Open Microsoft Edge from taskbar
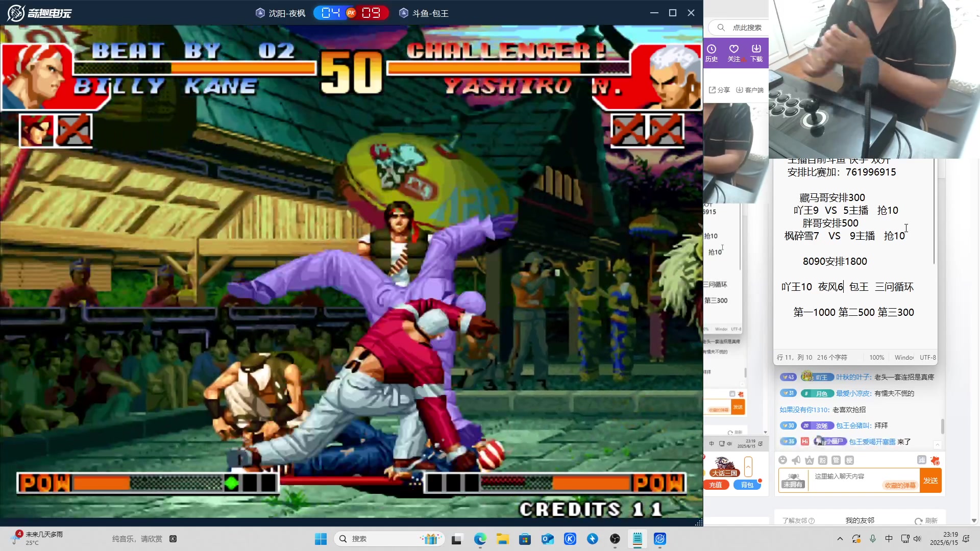Image resolution: width=980 pixels, height=551 pixels. point(480,539)
